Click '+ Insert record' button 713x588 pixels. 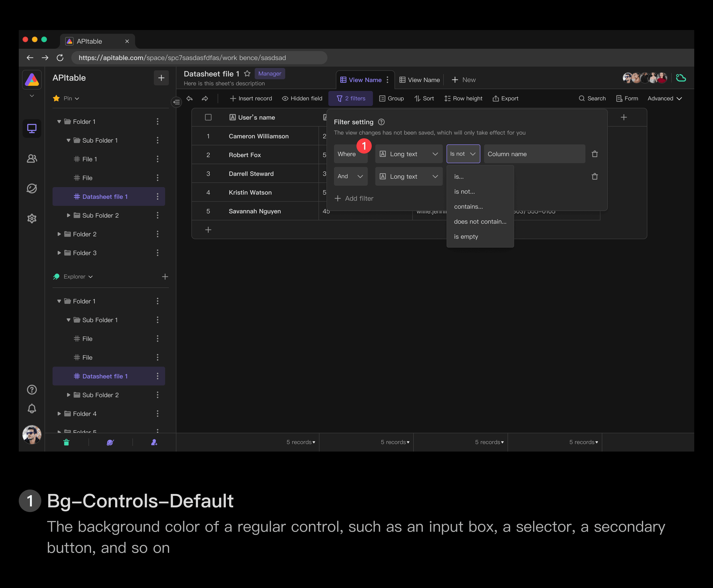pyautogui.click(x=251, y=98)
